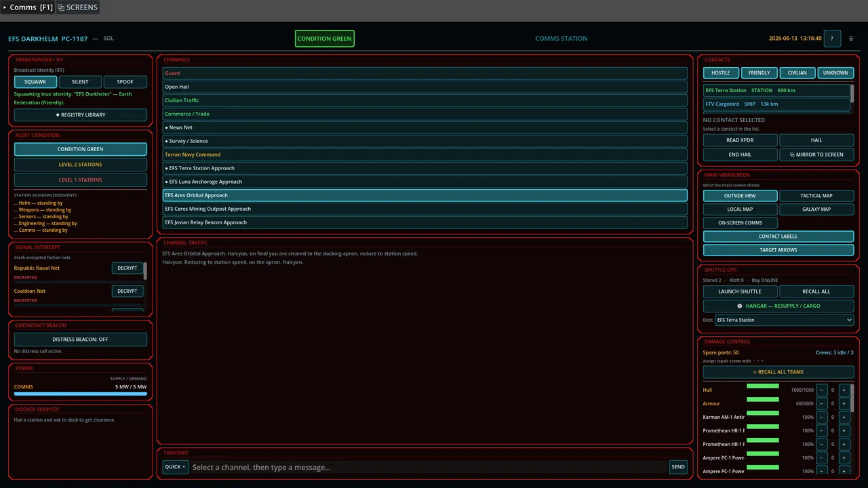
Task: Select the Terran Navy Command channel
Action: [425, 155]
